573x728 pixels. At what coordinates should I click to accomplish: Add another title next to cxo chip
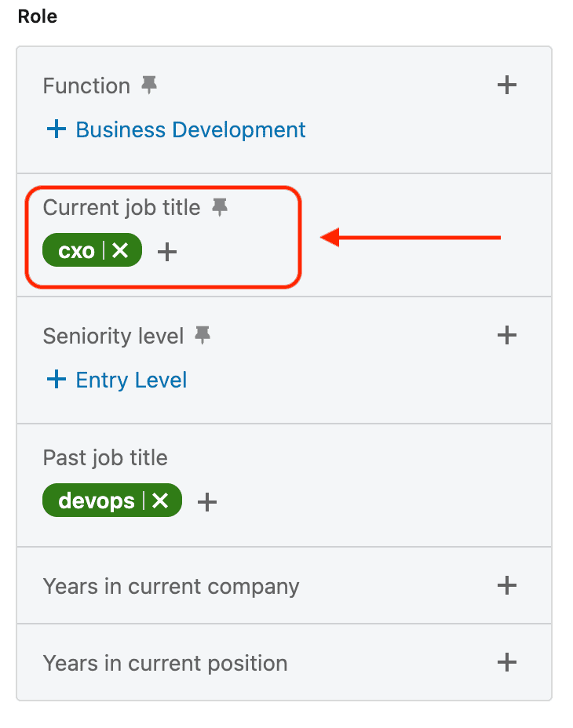(167, 252)
